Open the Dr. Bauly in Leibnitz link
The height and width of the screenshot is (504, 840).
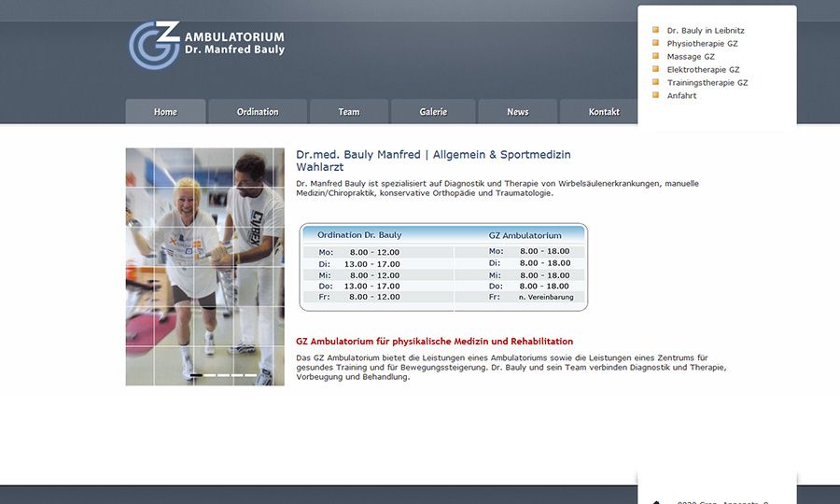point(706,31)
